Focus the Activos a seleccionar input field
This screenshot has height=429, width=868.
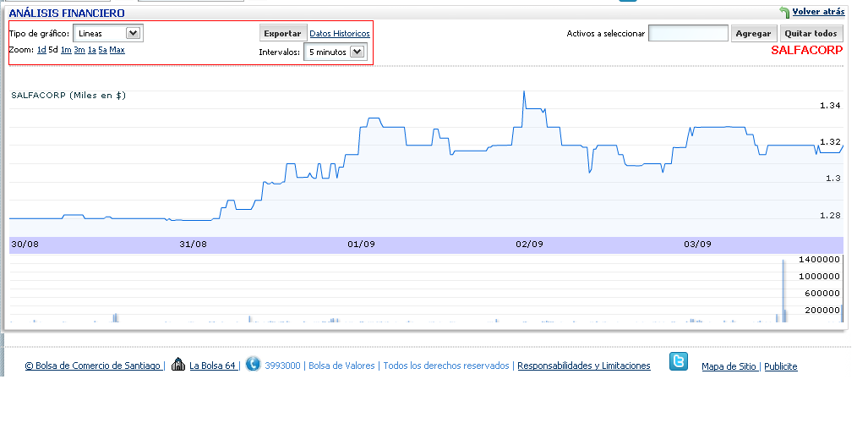coord(688,34)
